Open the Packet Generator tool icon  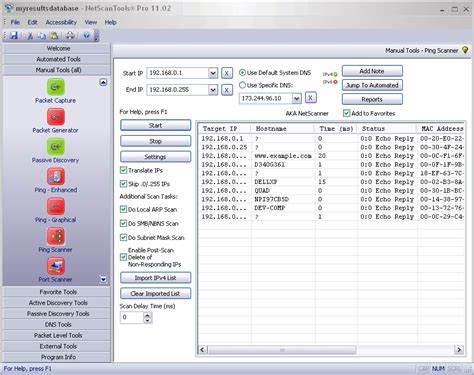(56, 117)
